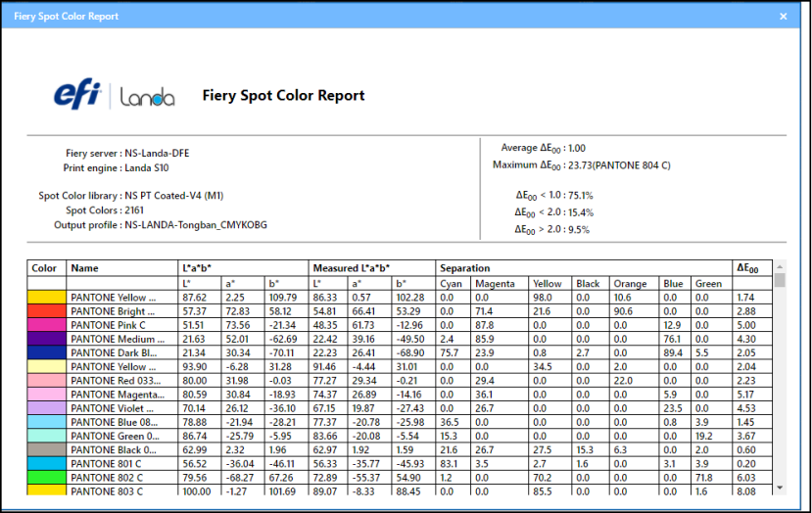
Task: Click the Name column header
Action: pos(121,268)
